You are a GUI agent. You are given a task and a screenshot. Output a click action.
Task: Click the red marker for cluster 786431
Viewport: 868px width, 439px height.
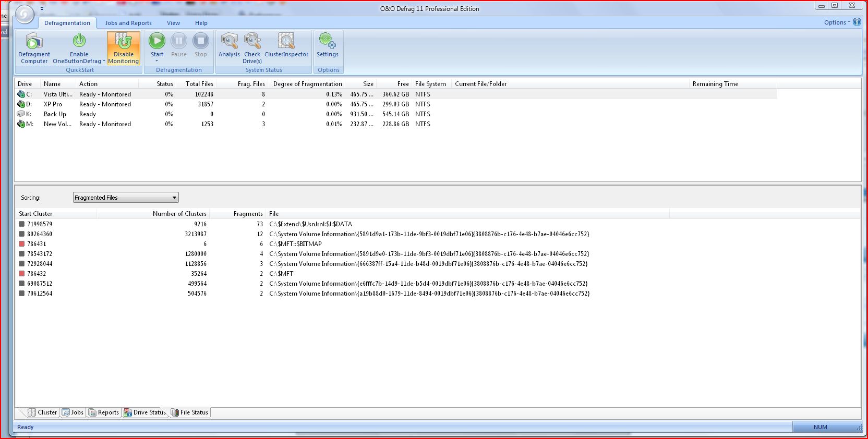click(21, 244)
